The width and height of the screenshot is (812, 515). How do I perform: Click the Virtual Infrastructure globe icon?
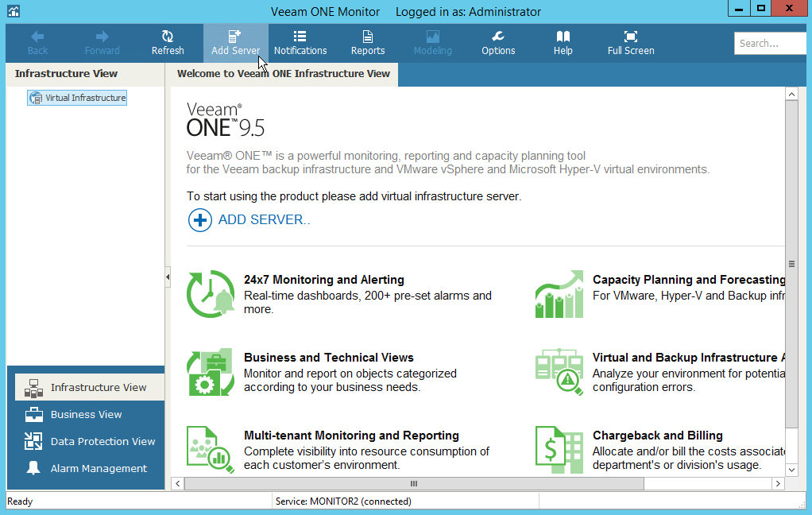[36, 98]
